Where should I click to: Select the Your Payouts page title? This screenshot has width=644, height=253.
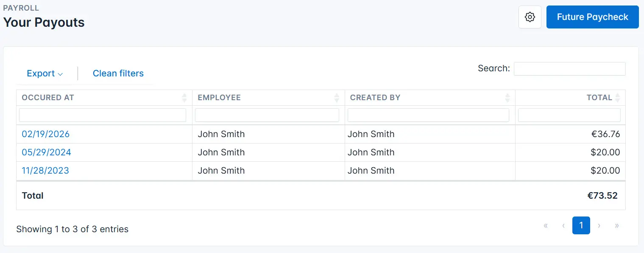(x=44, y=22)
